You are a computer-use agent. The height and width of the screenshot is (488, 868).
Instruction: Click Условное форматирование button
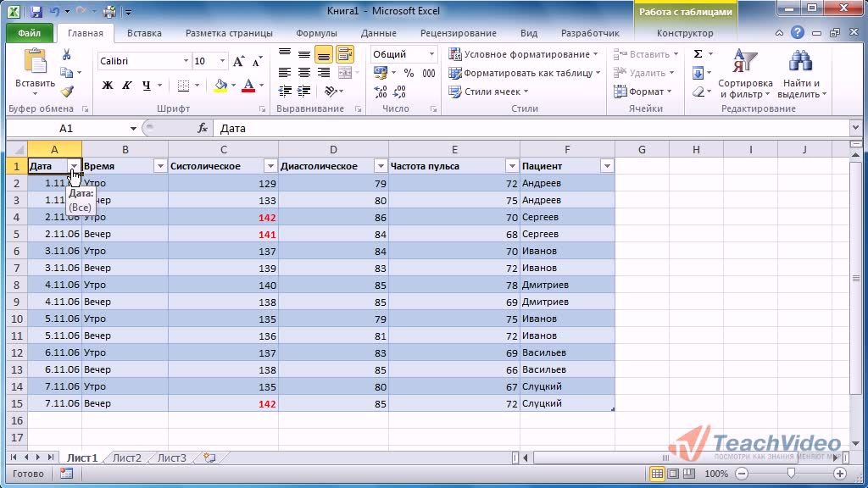[523, 54]
